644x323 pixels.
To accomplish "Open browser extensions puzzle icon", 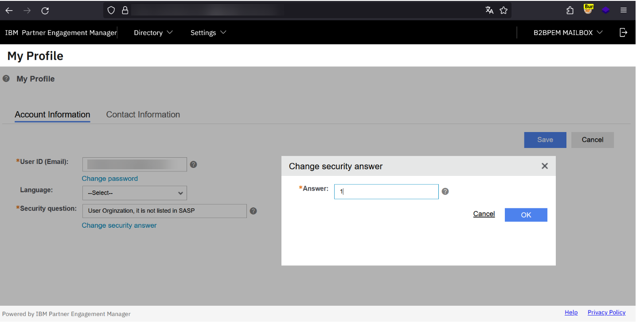I will click(570, 11).
